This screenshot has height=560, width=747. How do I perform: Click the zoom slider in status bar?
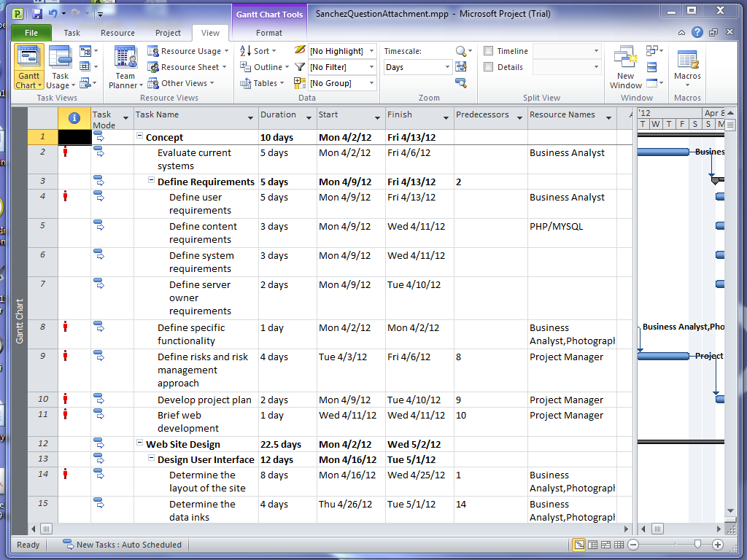point(697,545)
